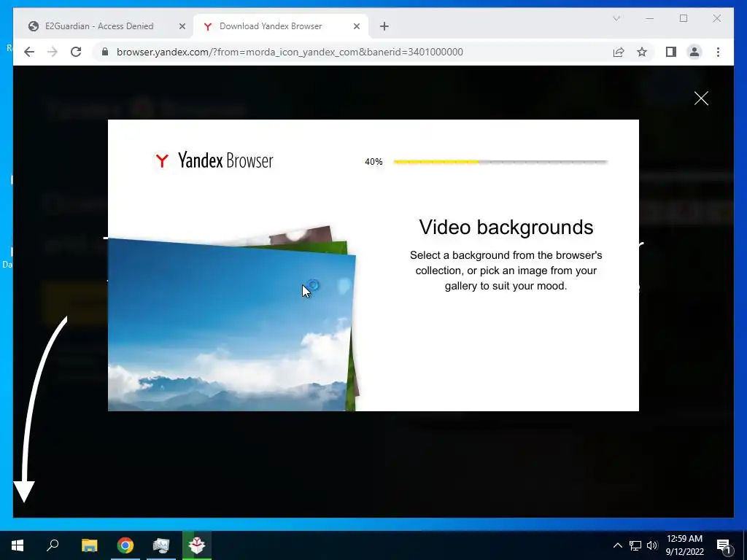Viewport: 747px width, 560px height.
Task: Open the system monitor app in the taskbar
Action: point(161,545)
